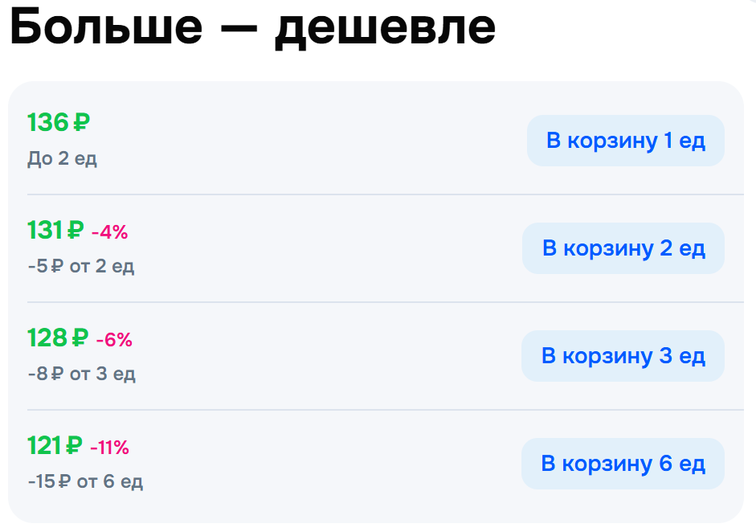Click the 'До 2 ед' note

62,158
